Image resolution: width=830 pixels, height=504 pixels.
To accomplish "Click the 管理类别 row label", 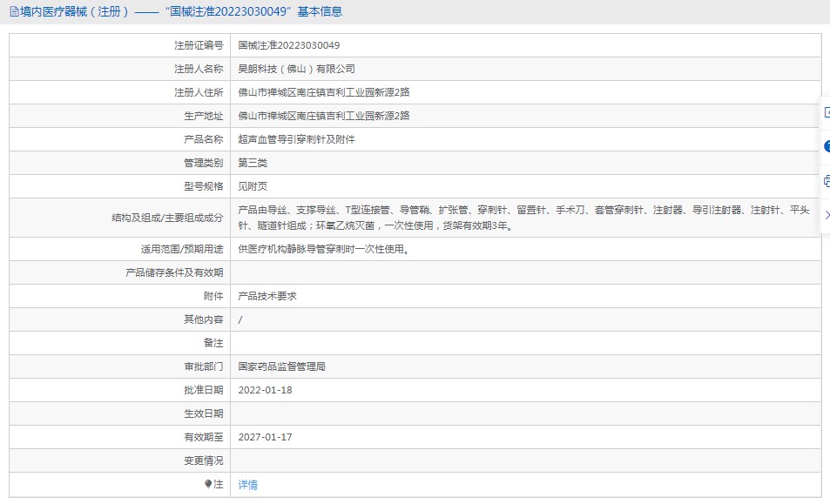I will pos(203,163).
